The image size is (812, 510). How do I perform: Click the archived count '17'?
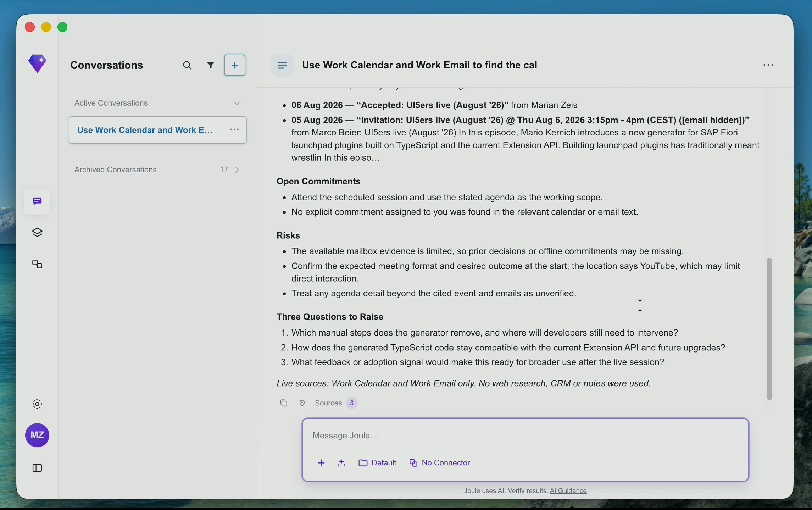[x=224, y=170]
